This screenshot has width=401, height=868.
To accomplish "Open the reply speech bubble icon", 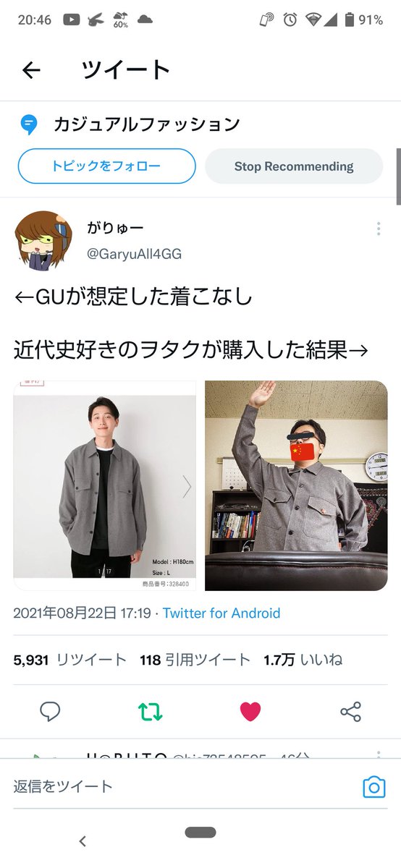I will (50, 712).
